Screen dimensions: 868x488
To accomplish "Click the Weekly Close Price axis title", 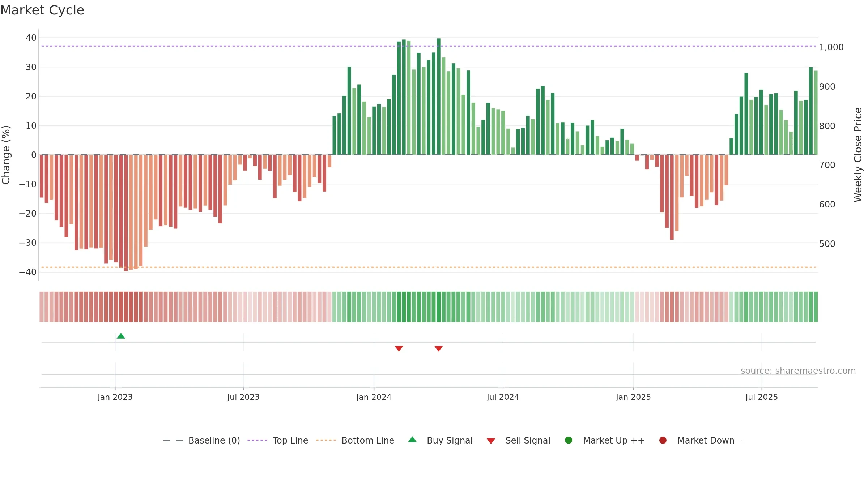I will click(858, 155).
